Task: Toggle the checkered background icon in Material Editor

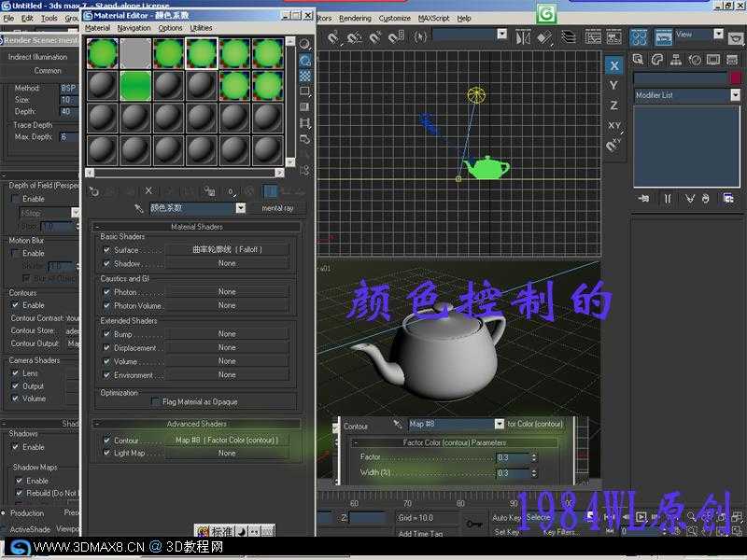Action: click(x=304, y=77)
